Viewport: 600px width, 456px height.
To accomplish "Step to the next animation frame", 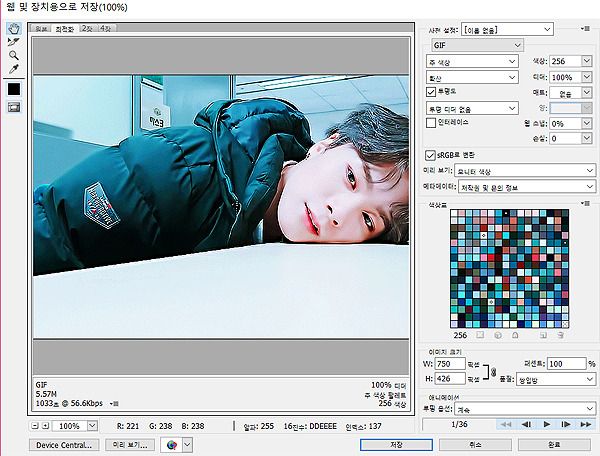I will click(x=566, y=424).
